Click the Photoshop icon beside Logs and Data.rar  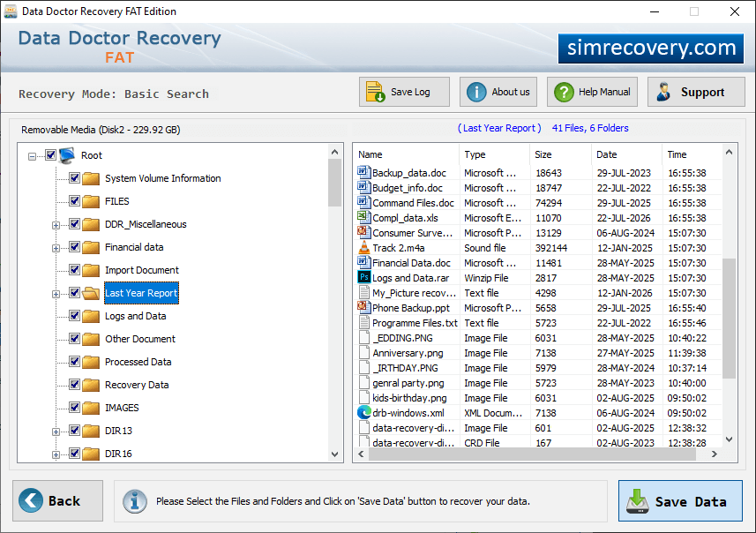364,277
